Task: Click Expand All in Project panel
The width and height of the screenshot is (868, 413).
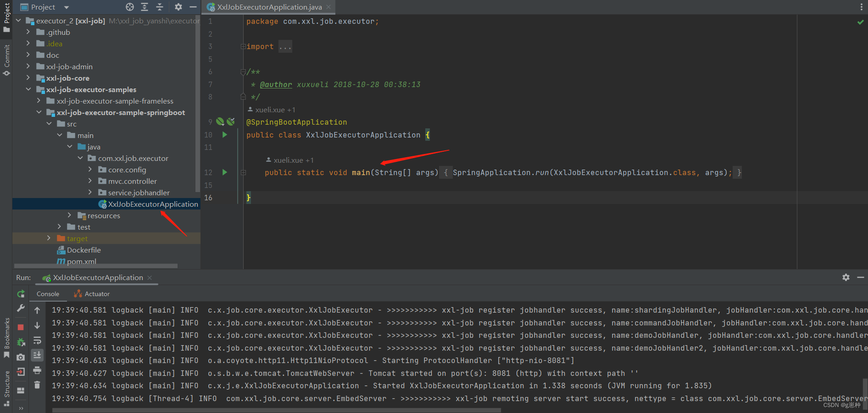Action: (x=145, y=7)
